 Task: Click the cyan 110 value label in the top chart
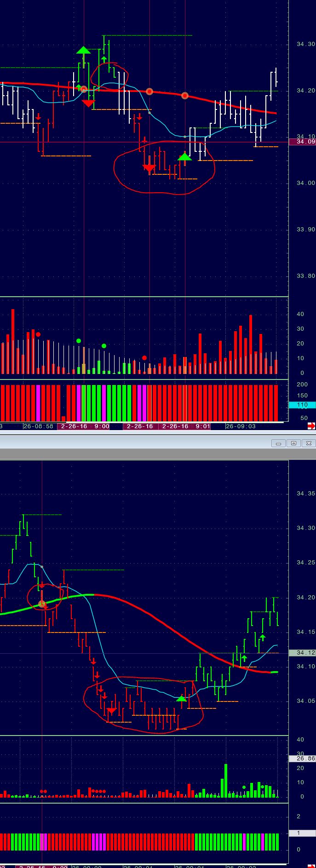[x=302, y=405]
